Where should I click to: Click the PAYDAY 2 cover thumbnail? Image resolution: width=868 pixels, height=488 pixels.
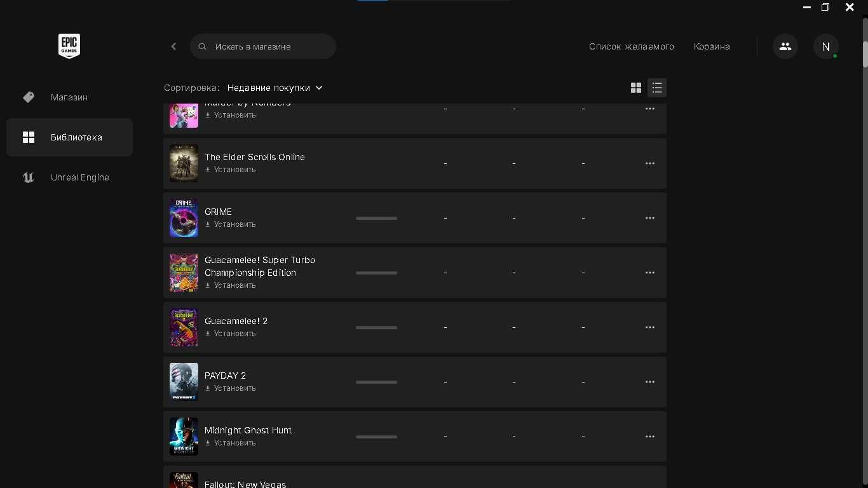coord(184,382)
